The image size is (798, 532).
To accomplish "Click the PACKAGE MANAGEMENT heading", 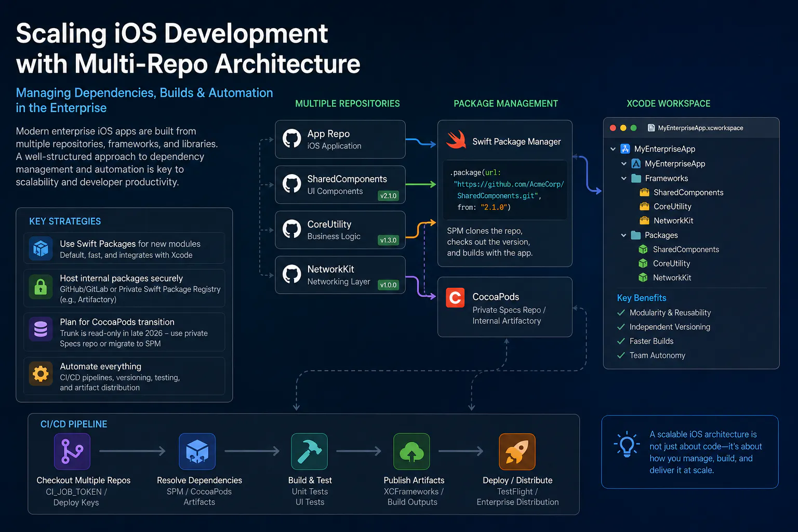I will click(506, 103).
